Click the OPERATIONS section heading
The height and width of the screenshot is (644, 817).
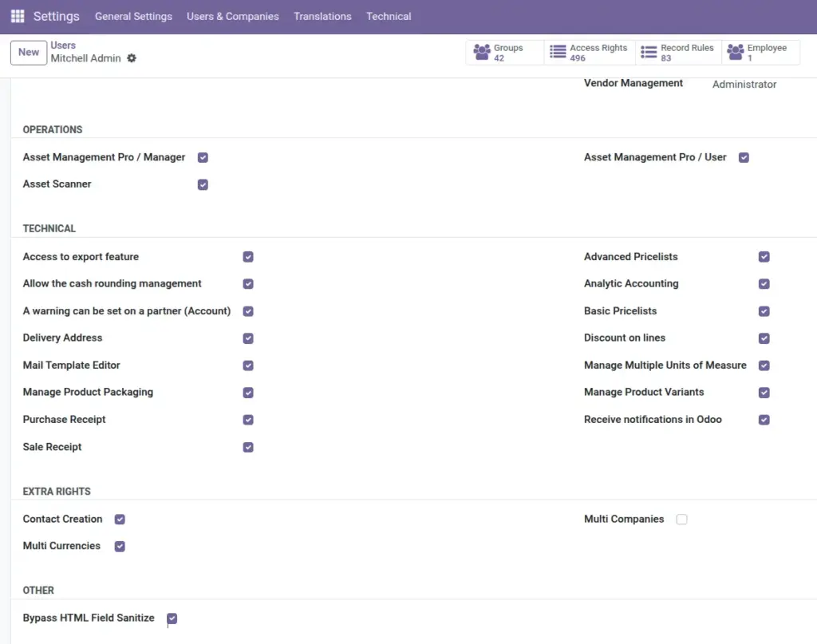(53, 130)
